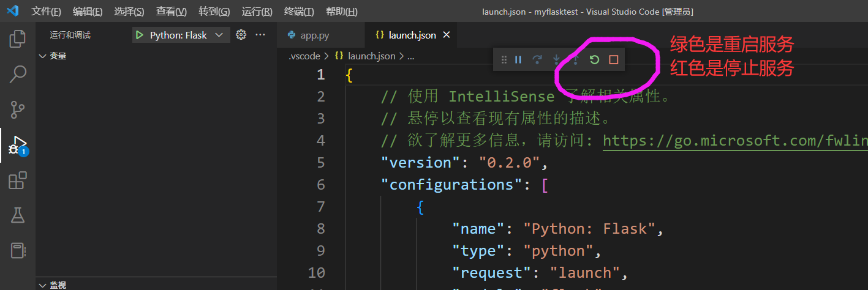Screen dimensions: 868x290
Task: Open launch.json via the gear icon
Action: pyautogui.click(x=241, y=35)
